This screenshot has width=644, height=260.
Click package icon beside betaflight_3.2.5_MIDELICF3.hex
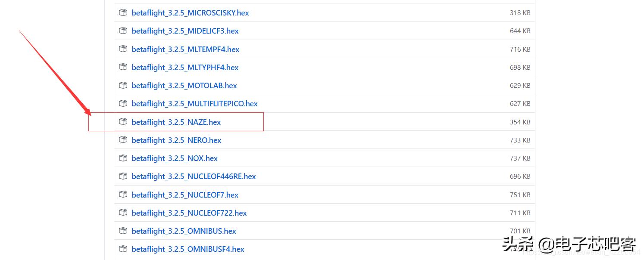click(123, 31)
